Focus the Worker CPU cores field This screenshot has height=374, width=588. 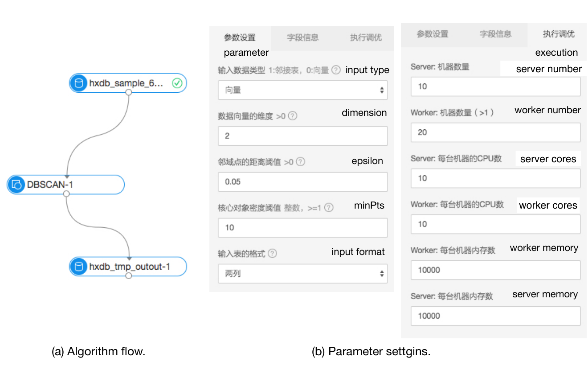(495, 224)
